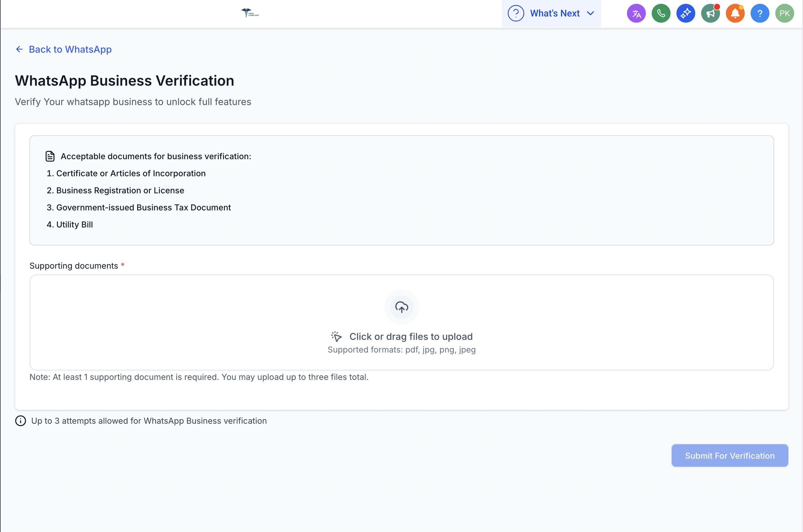The image size is (803, 532).
Task: Open the PK user profile avatar
Action: [x=784, y=14]
